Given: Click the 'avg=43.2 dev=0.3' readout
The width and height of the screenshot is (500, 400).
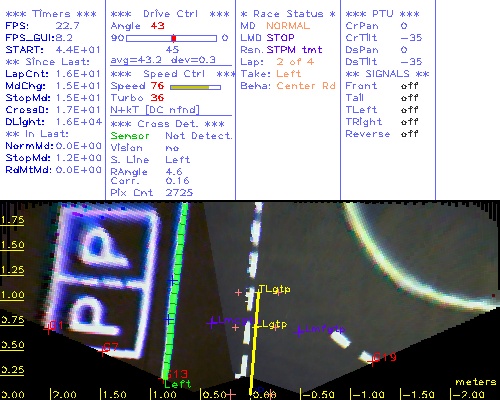Looking at the screenshot, I should 163,60.
